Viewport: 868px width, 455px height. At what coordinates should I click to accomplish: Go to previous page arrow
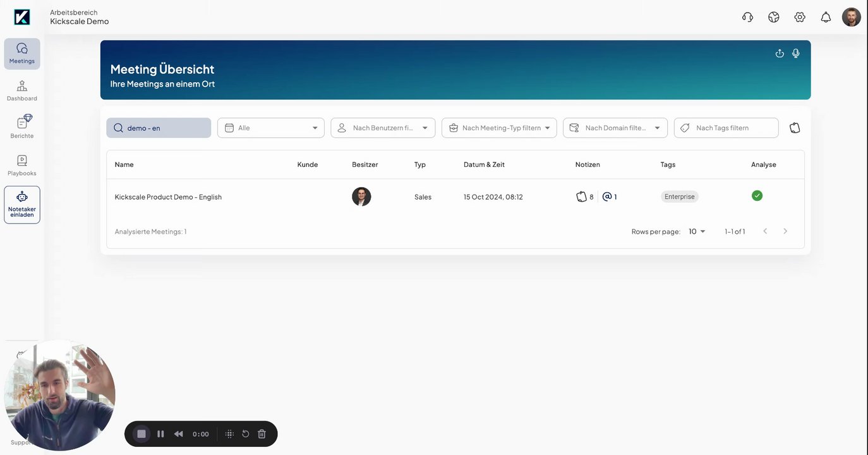tap(765, 231)
